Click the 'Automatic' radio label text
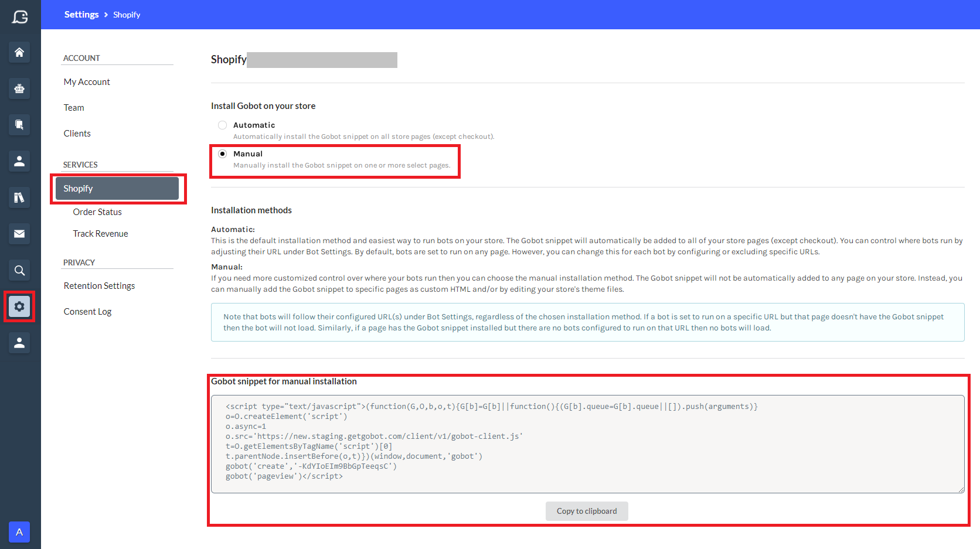The width and height of the screenshot is (980, 549). [x=254, y=125]
